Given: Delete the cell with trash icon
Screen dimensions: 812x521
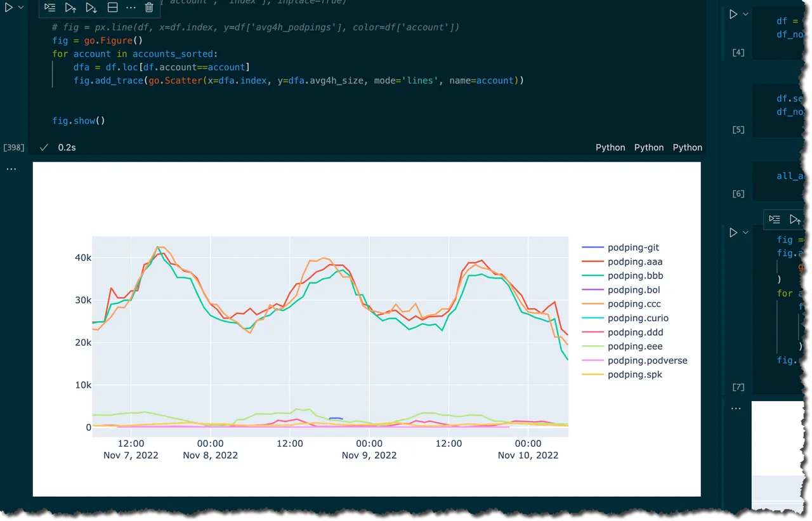Looking at the screenshot, I should 149,8.
